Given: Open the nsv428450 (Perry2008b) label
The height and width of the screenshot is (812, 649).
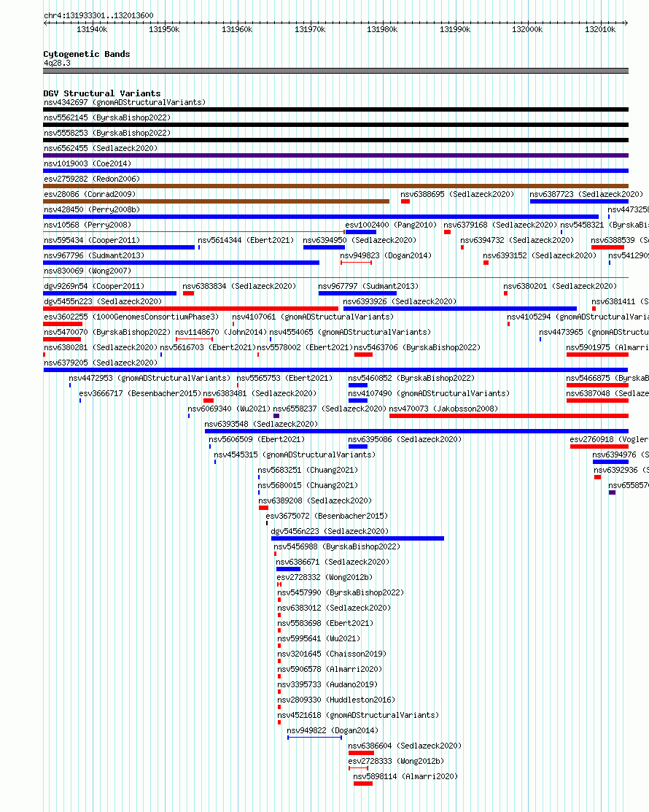Looking at the screenshot, I should coord(92,209).
